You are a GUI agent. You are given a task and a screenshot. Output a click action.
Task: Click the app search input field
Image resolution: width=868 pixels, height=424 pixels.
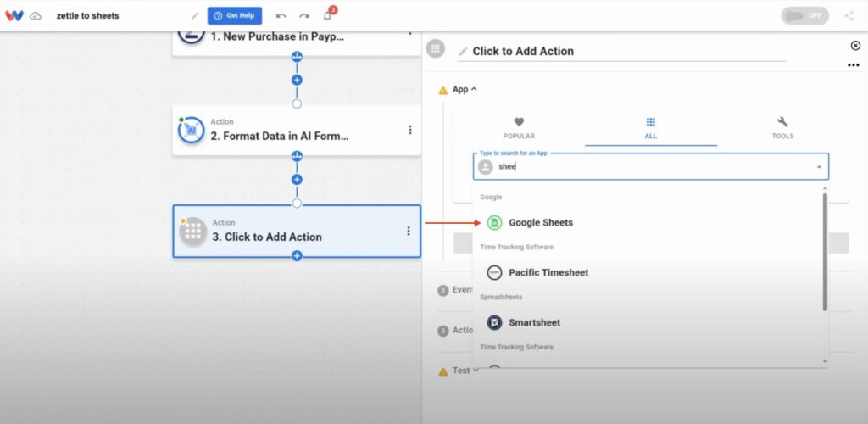click(x=650, y=166)
